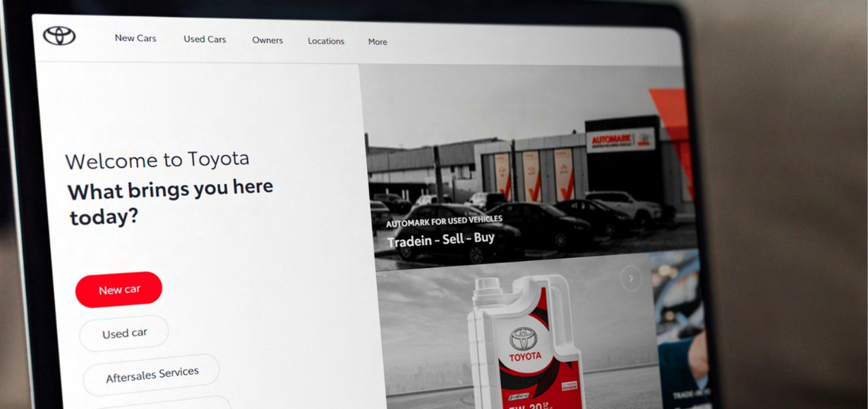Click the next arrow on the oil banner
Screen dimensions: 868x409
pos(631,279)
